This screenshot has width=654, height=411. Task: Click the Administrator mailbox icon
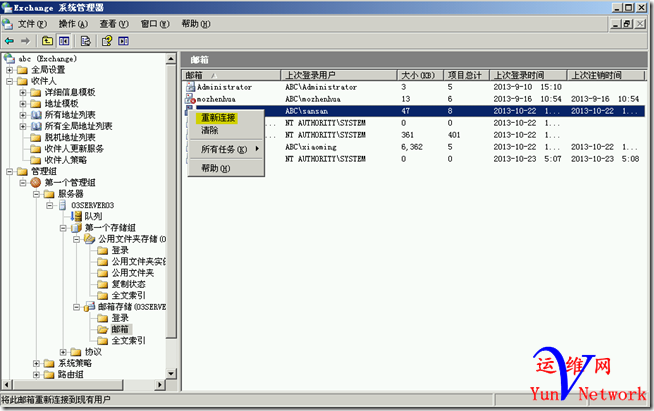click(191, 87)
